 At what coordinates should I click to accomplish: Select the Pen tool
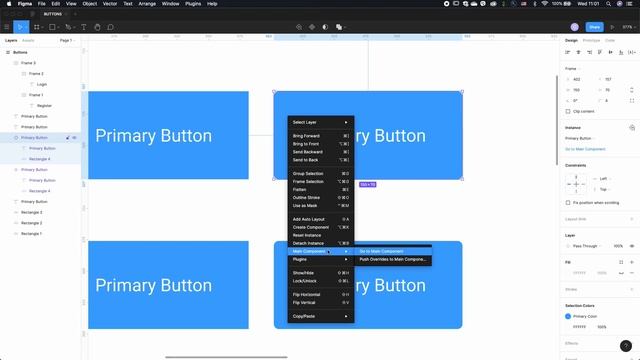68,27
